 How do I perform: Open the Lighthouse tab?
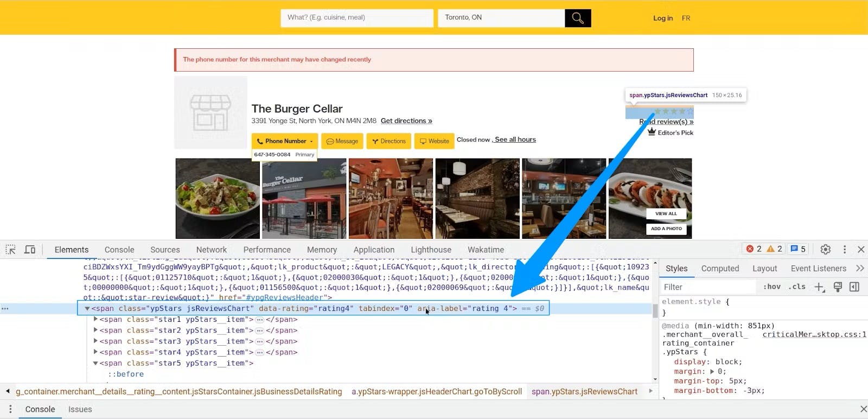point(431,250)
